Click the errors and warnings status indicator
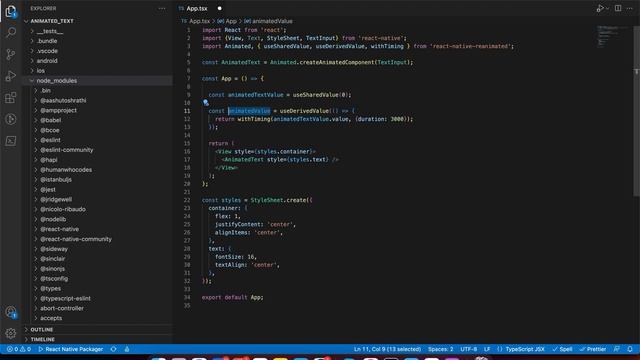Image resolution: width=640 pixels, height=360 pixels. 18,349
